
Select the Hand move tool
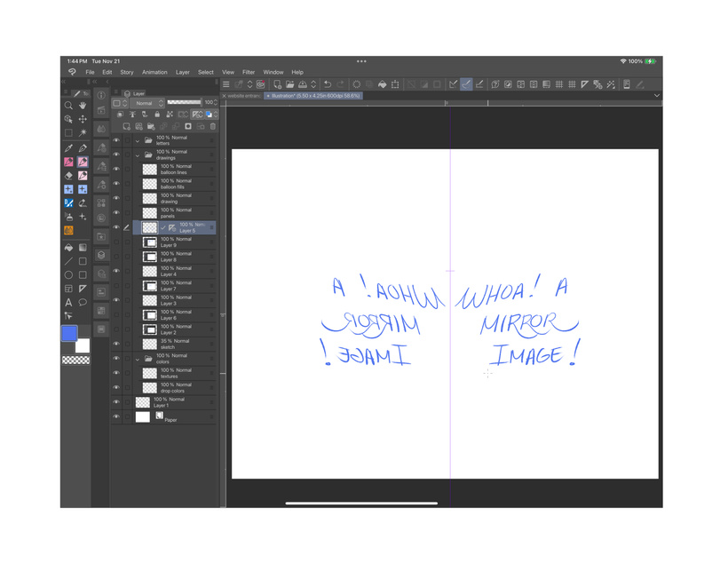(x=83, y=106)
